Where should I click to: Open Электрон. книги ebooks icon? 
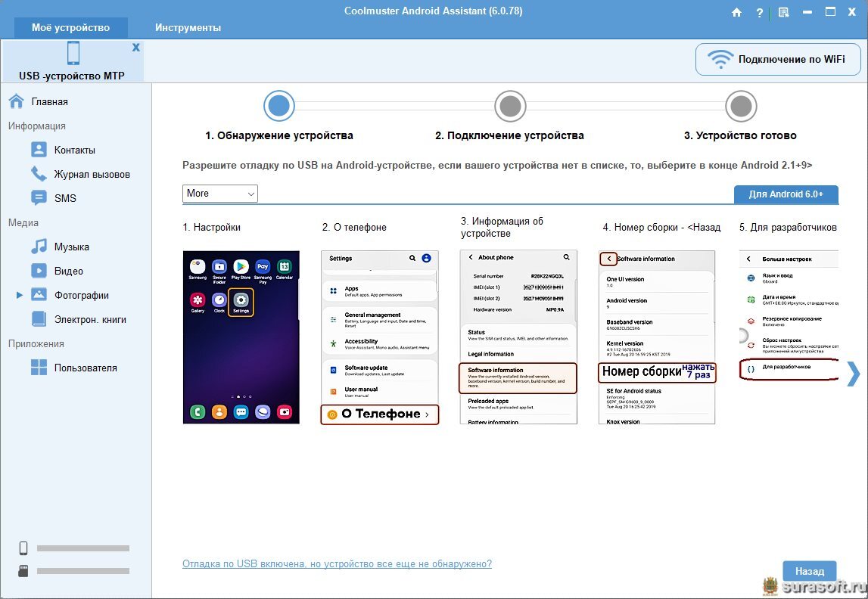click(39, 319)
